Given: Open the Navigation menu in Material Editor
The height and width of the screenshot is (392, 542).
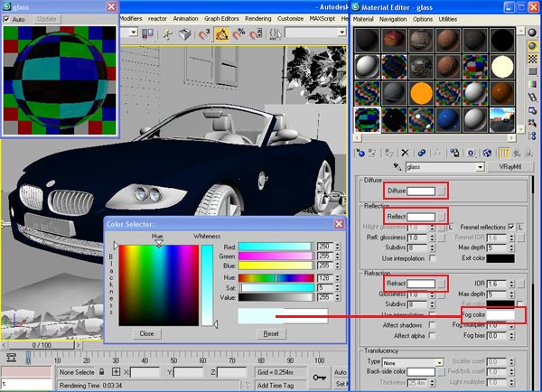Looking at the screenshot, I should pyautogui.click(x=392, y=18).
